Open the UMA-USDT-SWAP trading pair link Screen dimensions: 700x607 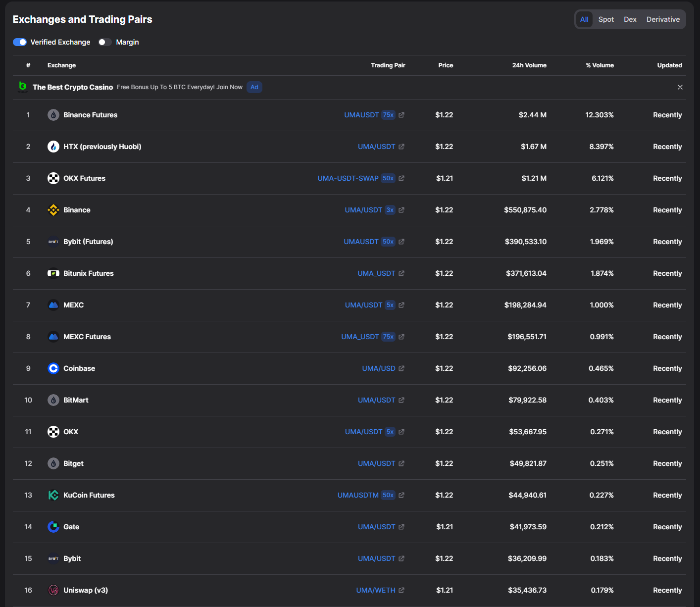click(x=348, y=178)
